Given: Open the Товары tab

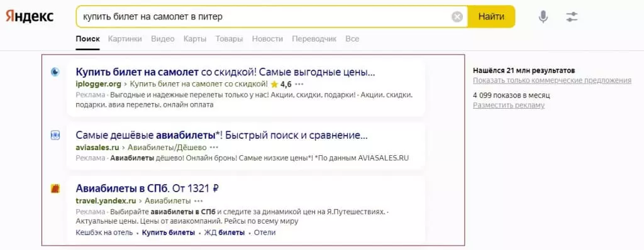Looking at the screenshot, I should [x=229, y=39].
